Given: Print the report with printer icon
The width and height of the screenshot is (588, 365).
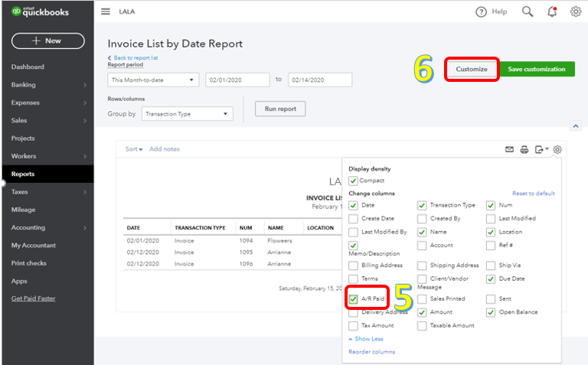Looking at the screenshot, I should coord(524,149).
